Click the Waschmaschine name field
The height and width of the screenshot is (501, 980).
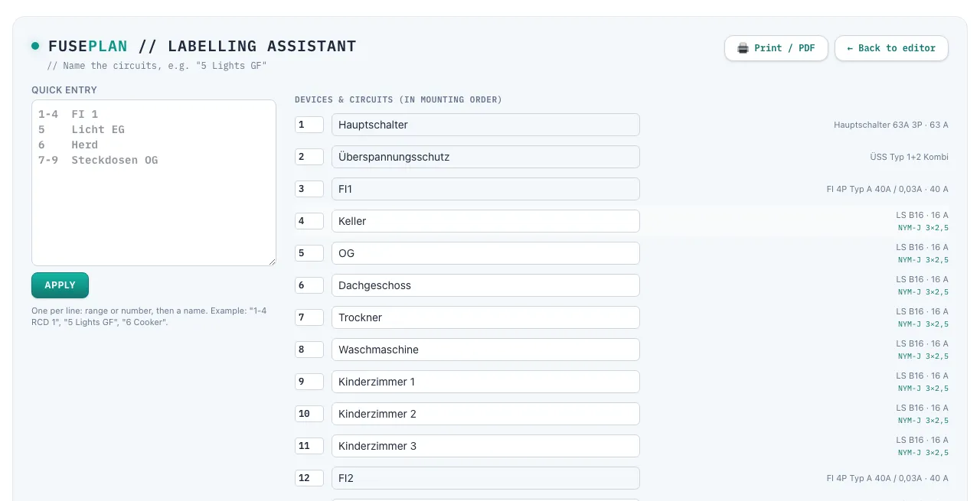coord(485,350)
